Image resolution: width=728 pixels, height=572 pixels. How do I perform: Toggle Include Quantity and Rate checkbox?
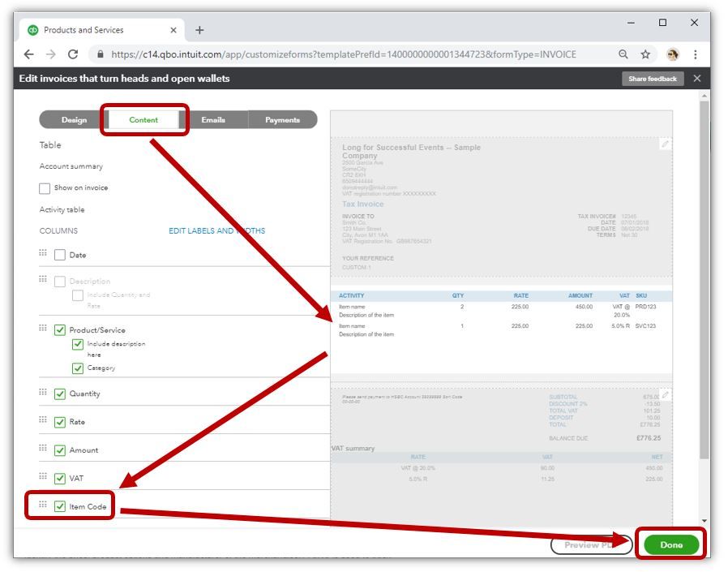tap(78, 295)
